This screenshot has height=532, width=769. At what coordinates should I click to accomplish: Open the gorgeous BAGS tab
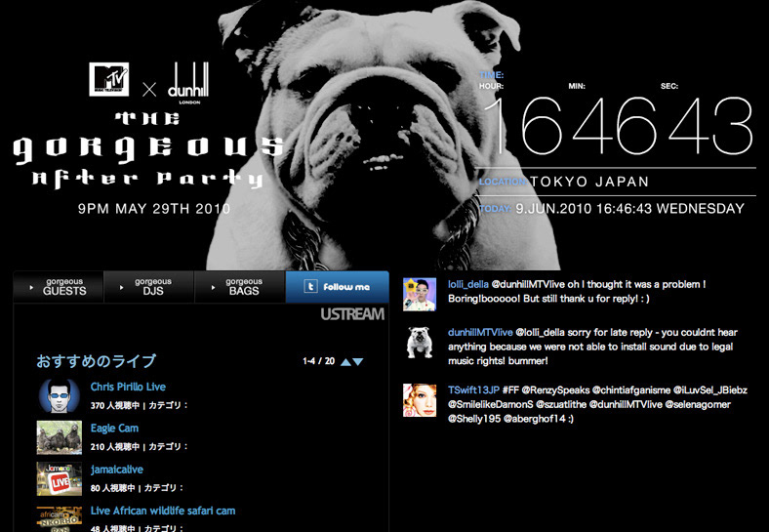pyautogui.click(x=240, y=287)
